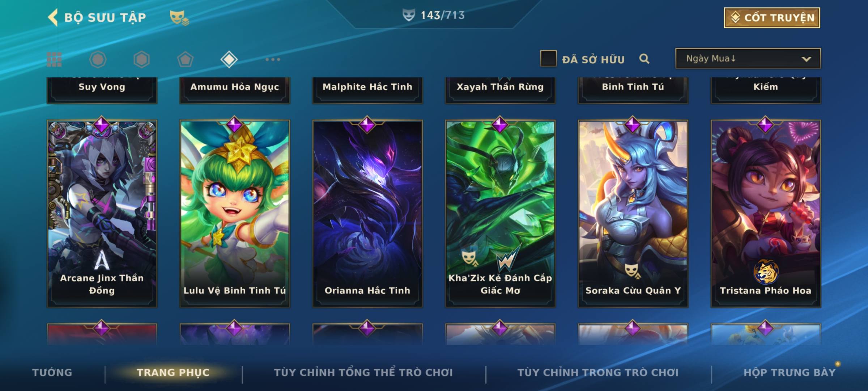Select the hexagon rarity filter icon
The image size is (868, 391).
tap(141, 59)
